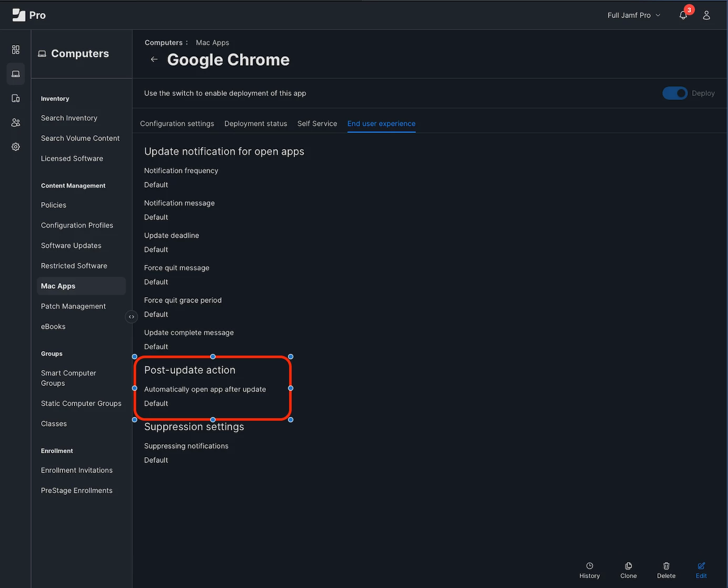Click the Jamf Pro logo
728x588 pixels.
click(29, 15)
